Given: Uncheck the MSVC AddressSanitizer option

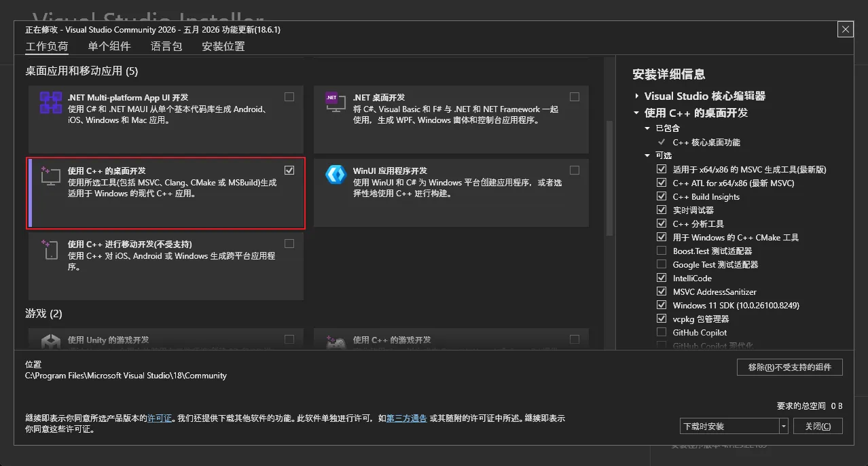Looking at the screenshot, I should [x=662, y=291].
